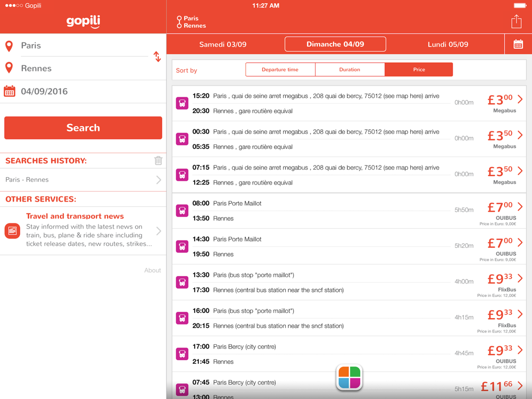Sort results by Departure time
This screenshot has width=532, height=399.
280,70
